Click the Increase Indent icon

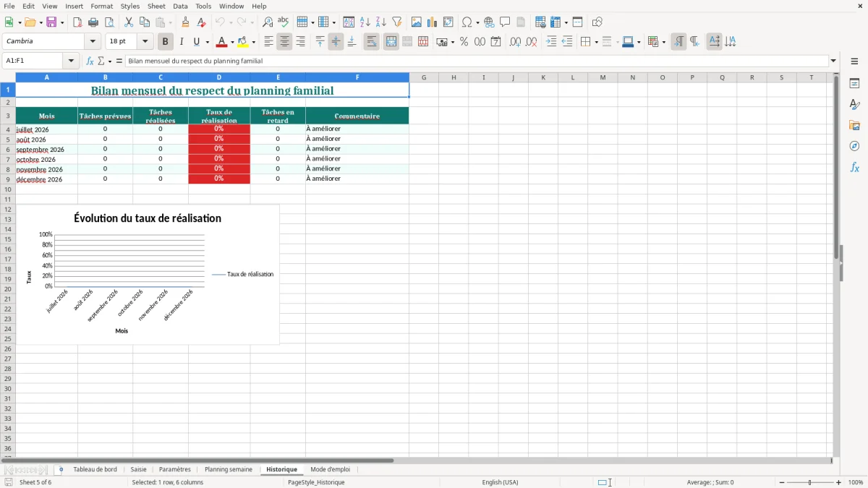tap(551, 42)
